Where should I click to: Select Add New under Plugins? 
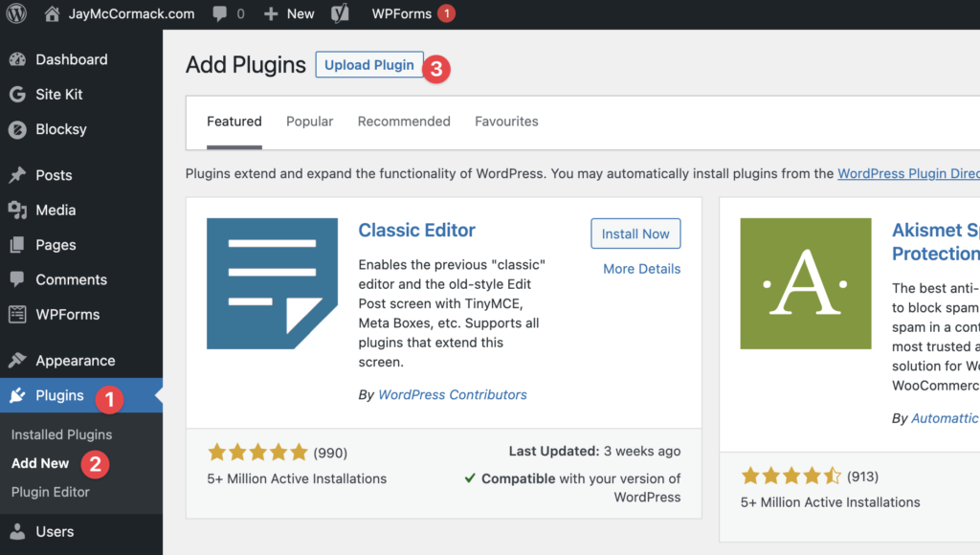[x=40, y=463]
